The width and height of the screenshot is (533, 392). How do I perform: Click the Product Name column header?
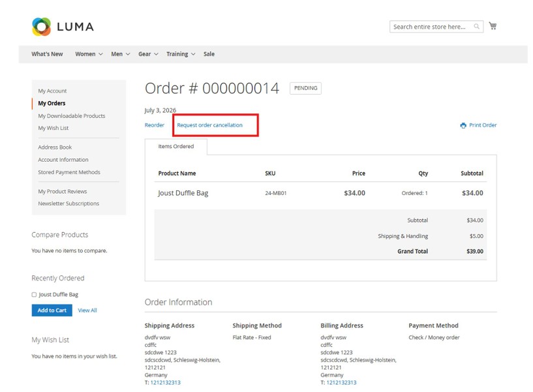click(x=177, y=173)
